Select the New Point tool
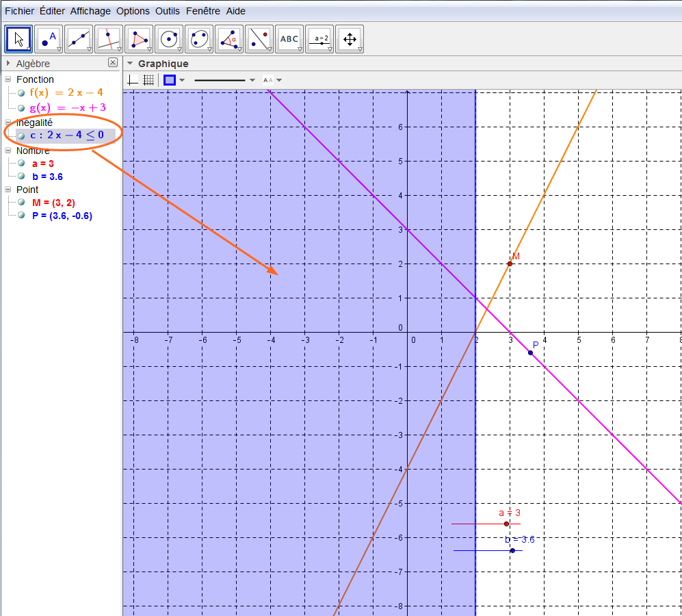 (x=49, y=39)
